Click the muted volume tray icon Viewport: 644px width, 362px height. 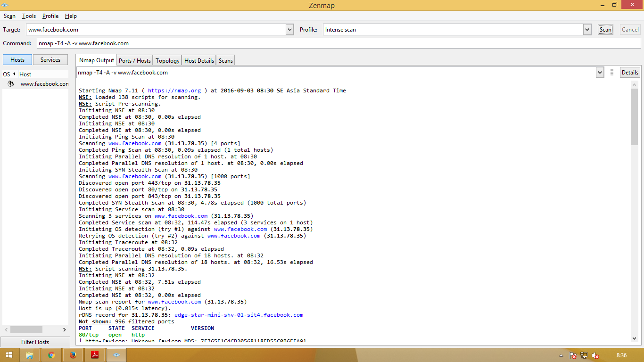[x=595, y=355]
